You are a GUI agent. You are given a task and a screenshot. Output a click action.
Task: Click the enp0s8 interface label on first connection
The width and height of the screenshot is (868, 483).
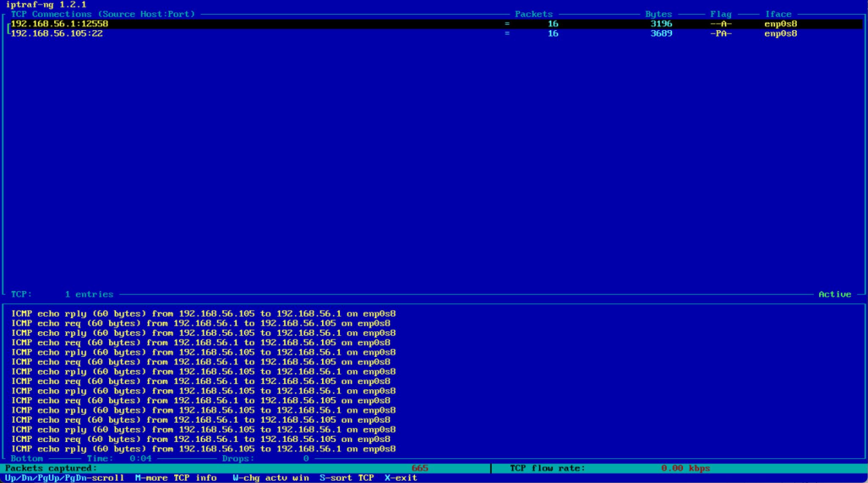(x=780, y=24)
